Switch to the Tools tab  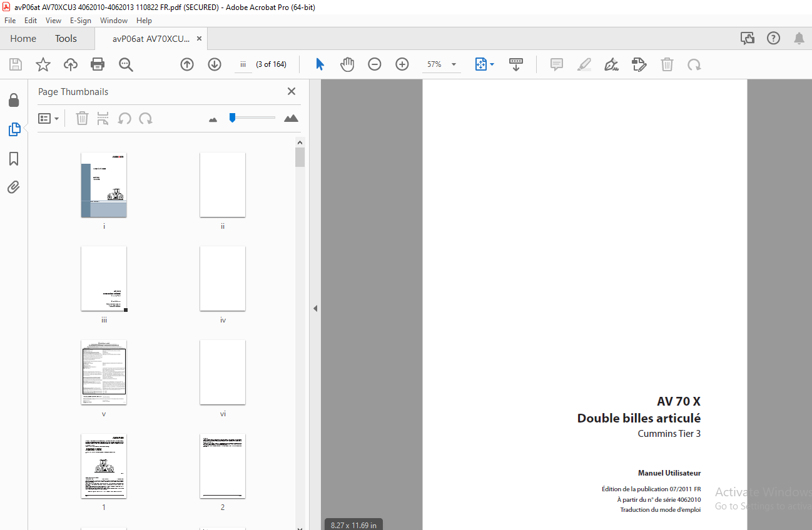(66, 38)
